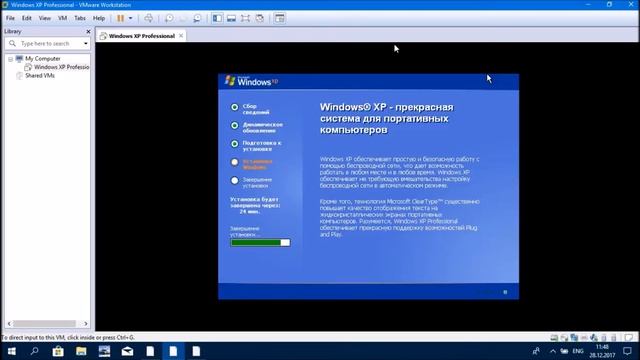Click the Windows XP logo in setup
The width and height of the screenshot is (640, 360).
point(251,81)
